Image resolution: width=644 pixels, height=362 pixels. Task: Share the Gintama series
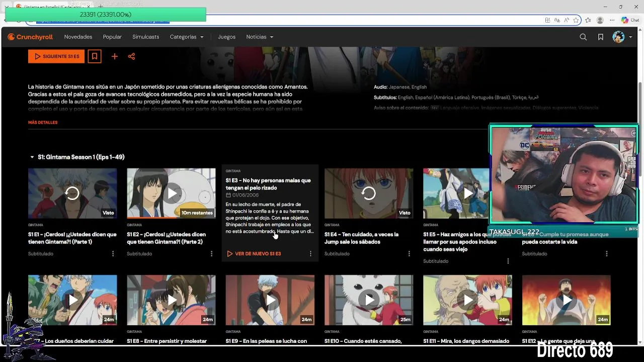coord(131,56)
